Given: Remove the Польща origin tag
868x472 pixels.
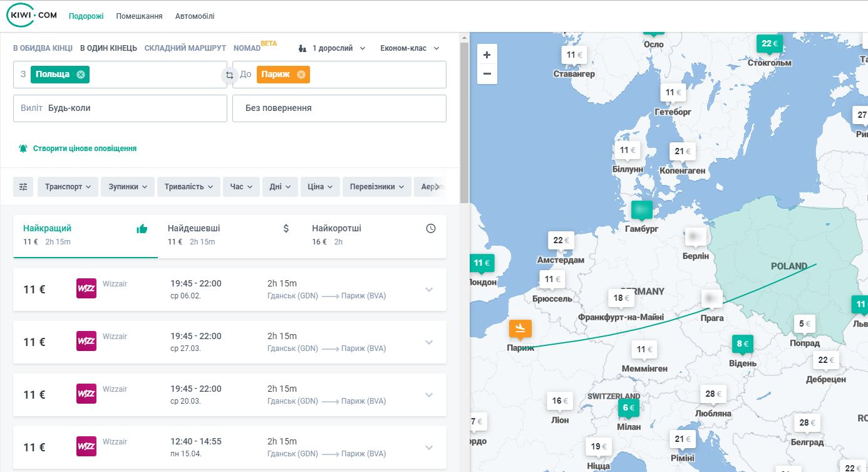Looking at the screenshot, I should coord(80,75).
